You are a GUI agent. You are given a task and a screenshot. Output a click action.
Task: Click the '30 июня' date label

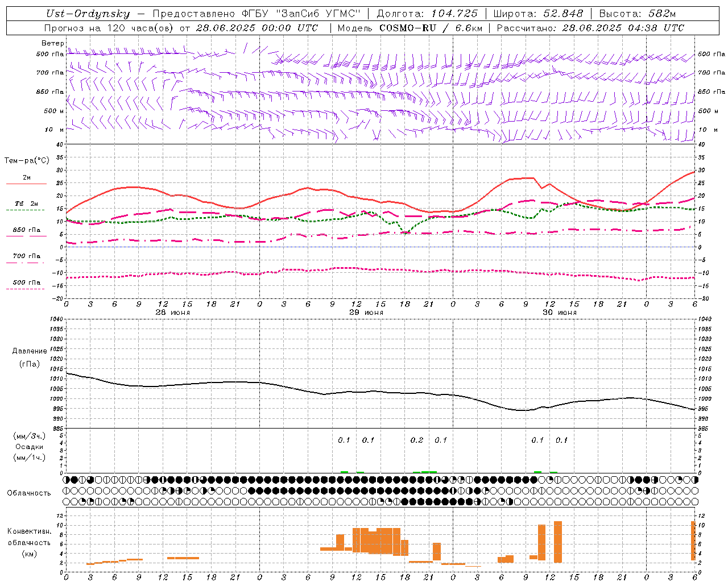point(559,312)
